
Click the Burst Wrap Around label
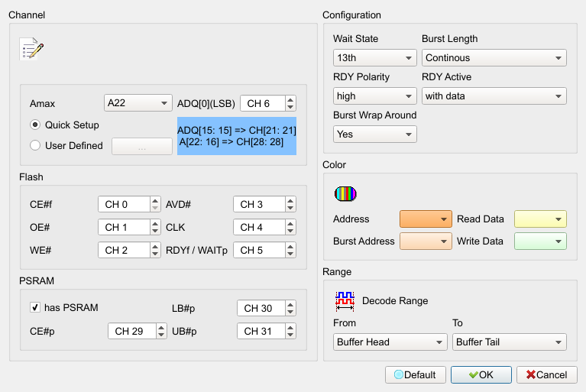point(375,115)
